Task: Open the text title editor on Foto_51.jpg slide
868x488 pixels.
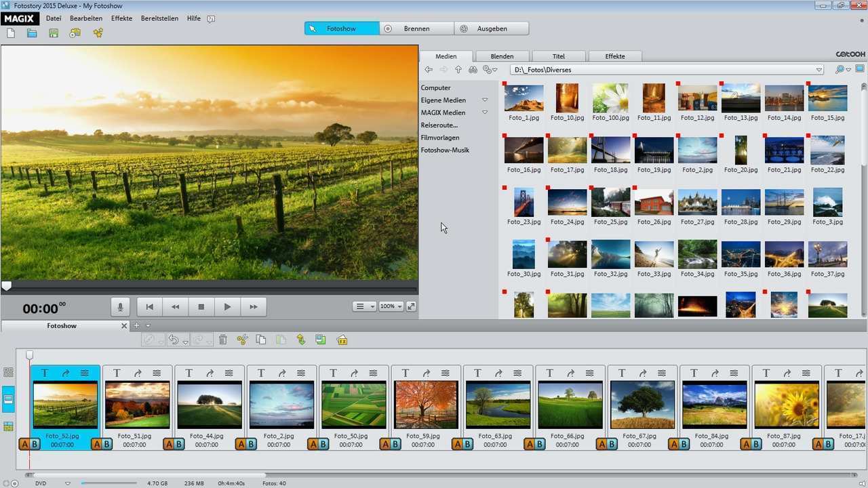Action: tap(117, 373)
